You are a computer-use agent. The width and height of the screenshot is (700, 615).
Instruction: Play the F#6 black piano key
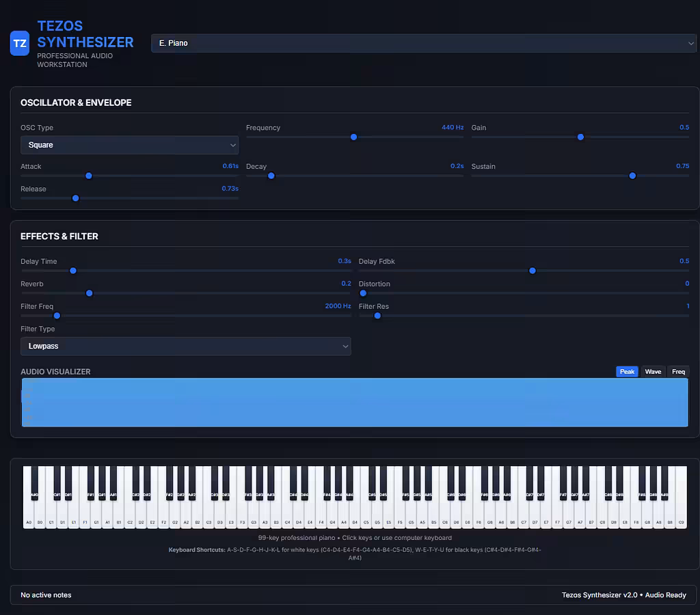click(x=485, y=482)
